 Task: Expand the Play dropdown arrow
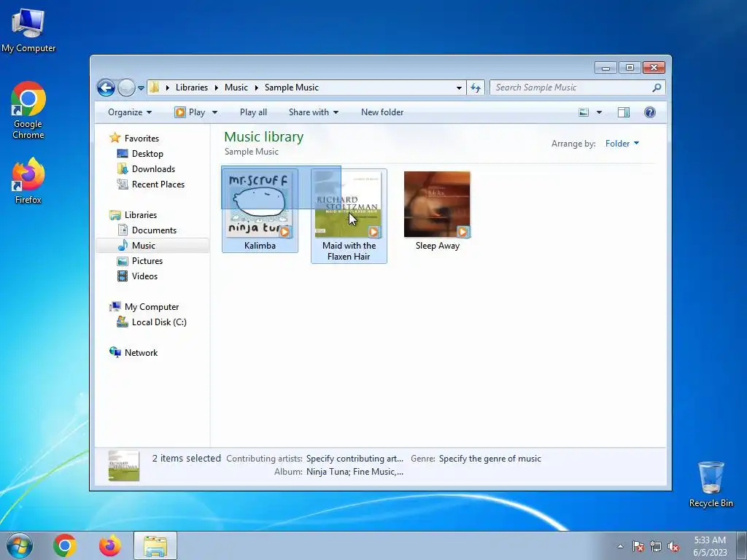pos(214,112)
